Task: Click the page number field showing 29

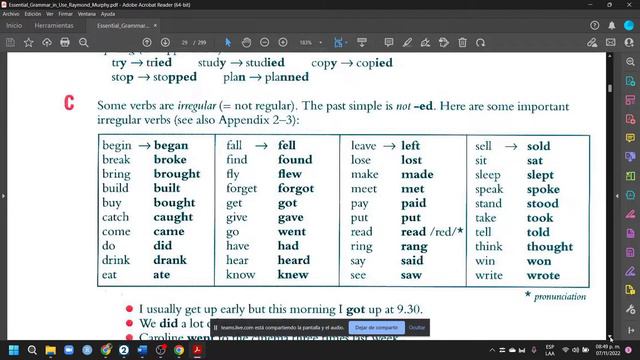Action: click(x=184, y=42)
